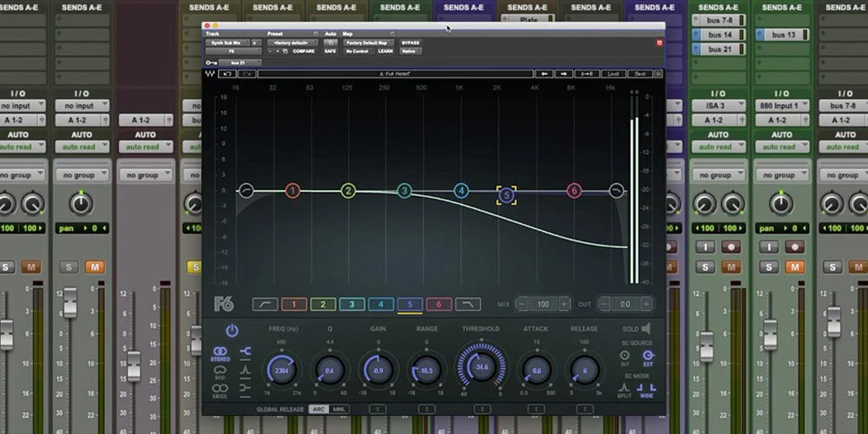Open the factory default preset dropdown
Screen dimensions: 868x434
[293, 43]
